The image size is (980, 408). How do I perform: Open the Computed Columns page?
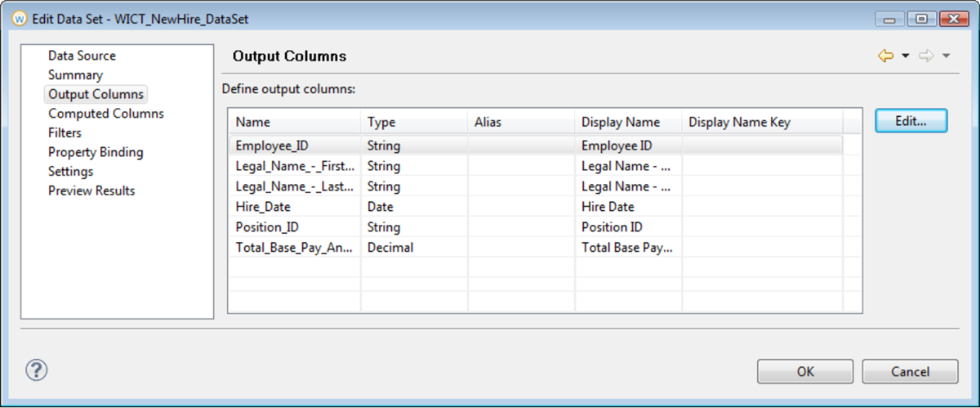[x=105, y=114]
